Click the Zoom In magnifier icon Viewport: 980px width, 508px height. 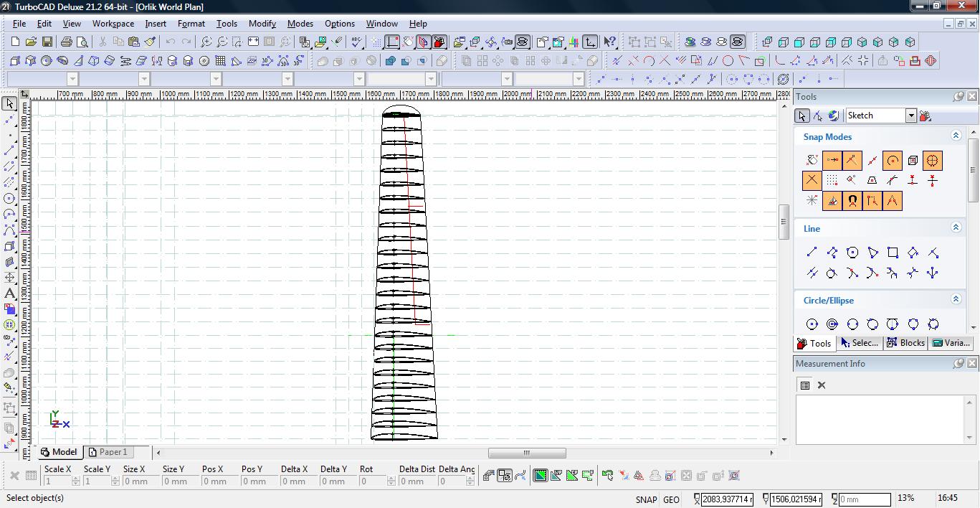(206, 42)
